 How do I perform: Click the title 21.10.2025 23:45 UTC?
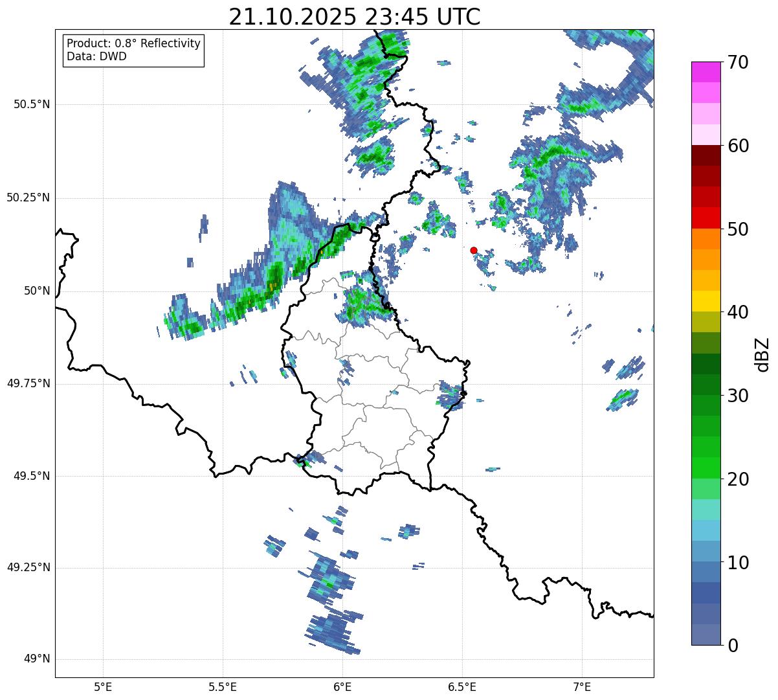[x=355, y=17]
